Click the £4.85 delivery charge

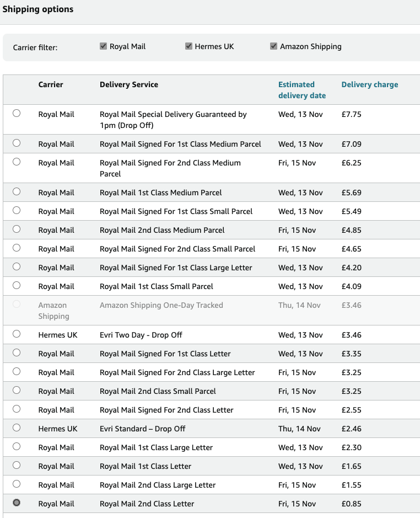click(x=351, y=230)
